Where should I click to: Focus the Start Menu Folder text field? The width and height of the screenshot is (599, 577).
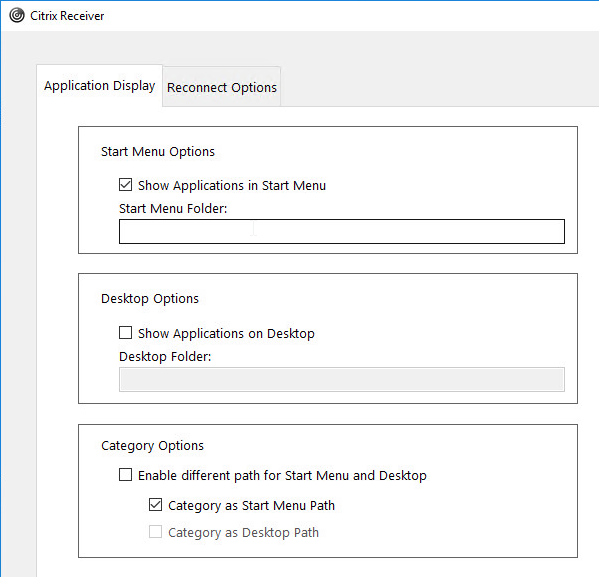[342, 232]
